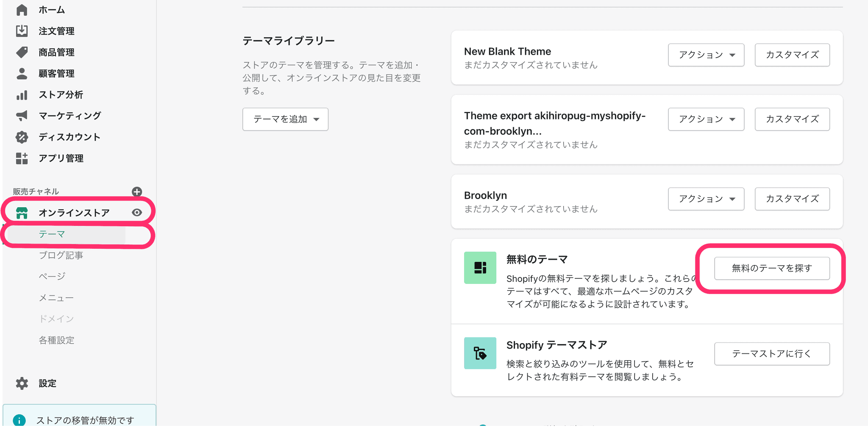Open customers via the person icon

pos(22,73)
